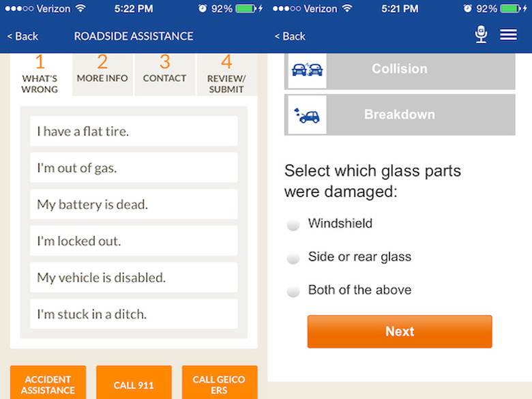Viewport: 532px width, 399px height.
Task: Select the Breakdown claim type
Action: click(400, 115)
